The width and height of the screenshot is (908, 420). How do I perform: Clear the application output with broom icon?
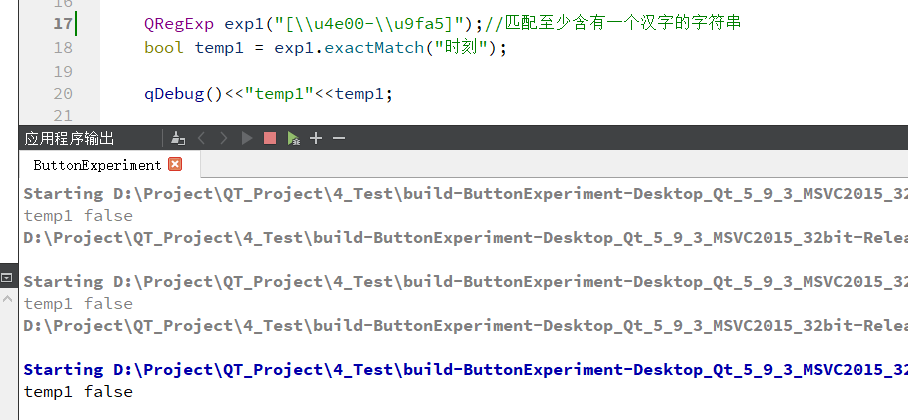pos(178,138)
